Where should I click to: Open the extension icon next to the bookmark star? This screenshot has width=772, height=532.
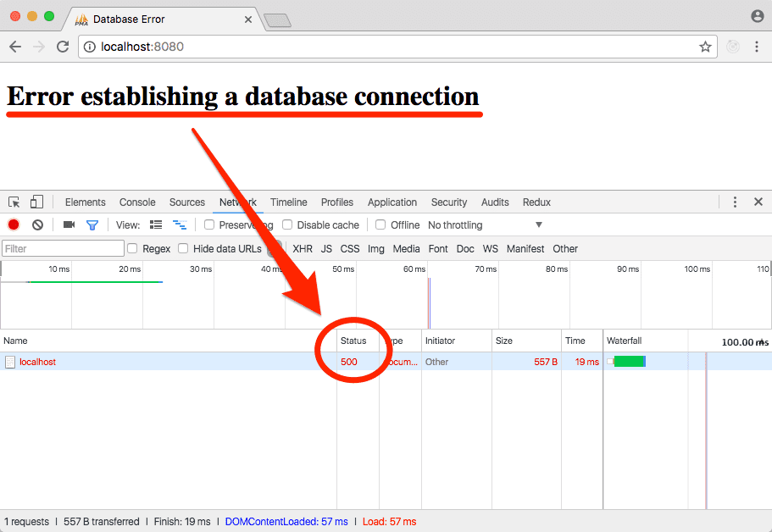click(x=733, y=47)
